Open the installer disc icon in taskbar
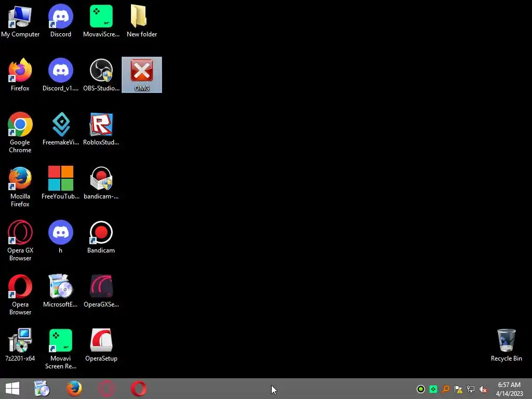Image resolution: width=532 pixels, height=399 pixels. (42, 389)
